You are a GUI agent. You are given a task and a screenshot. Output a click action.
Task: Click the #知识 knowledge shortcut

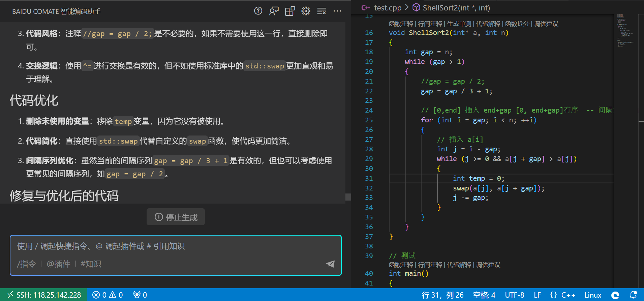tap(91, 264)
